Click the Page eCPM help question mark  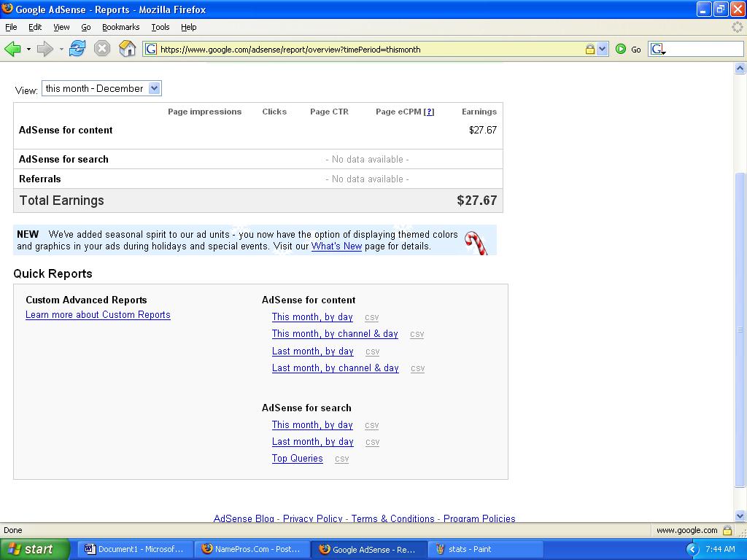pyautogui.click(x=429, y=112)
